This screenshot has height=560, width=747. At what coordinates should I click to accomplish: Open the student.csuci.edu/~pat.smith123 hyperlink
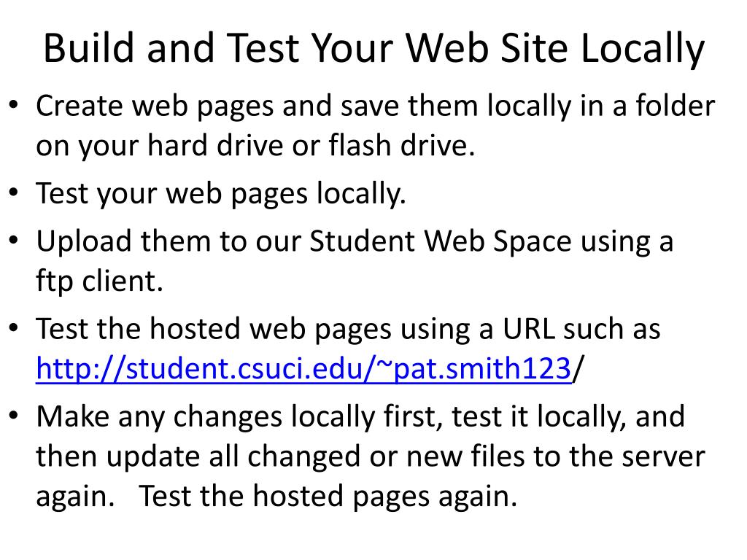[x=303, y=368]
